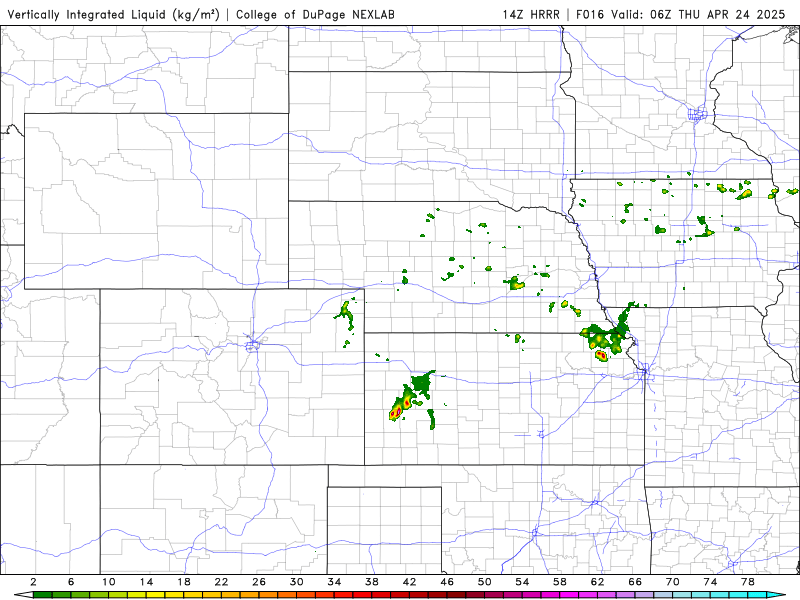This screenshot has width=800, height=600.
Task: Click the 'F016' forecast hour text
Action: coord(591,15)
